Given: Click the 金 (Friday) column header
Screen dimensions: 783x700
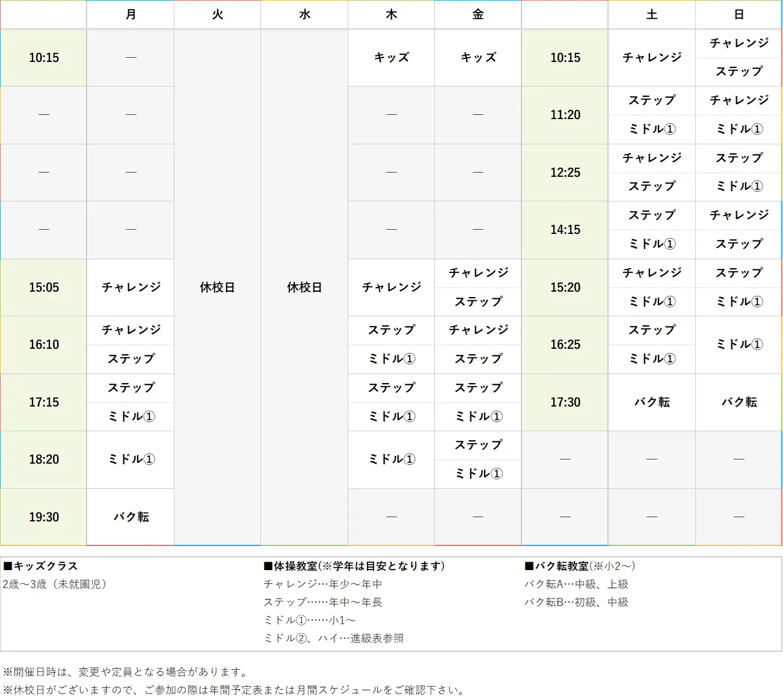Looking at the screenshot, I should point(477,14).
